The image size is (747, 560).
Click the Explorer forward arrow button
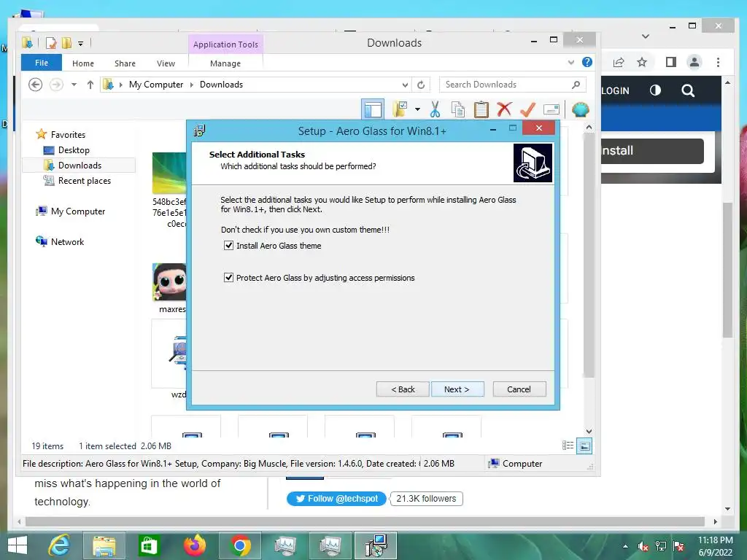coord(56,85)
